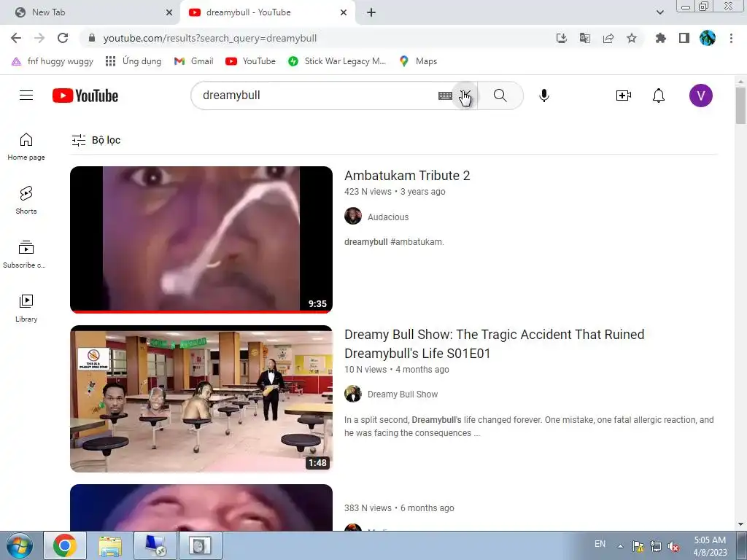747x560 pixels.
Task: Open the Chrome profile avatar
Action: point(708,38)
